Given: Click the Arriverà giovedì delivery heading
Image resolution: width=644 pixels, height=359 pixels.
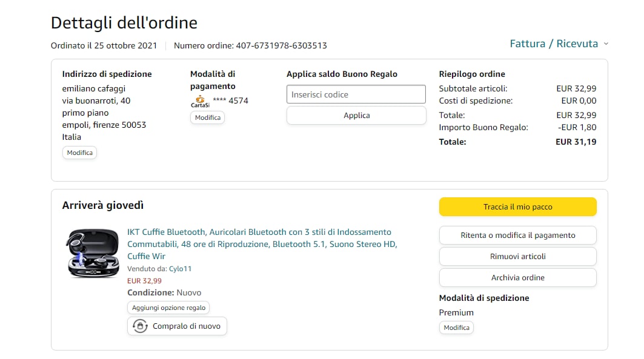Looking at the screenshot, I should click(103, 206).
